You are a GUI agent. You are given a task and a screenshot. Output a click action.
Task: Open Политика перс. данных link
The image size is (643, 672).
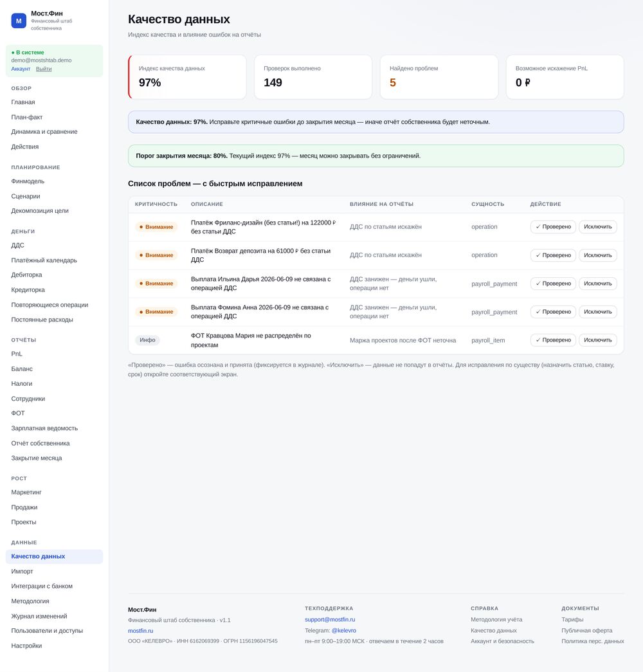[x=593, y=641]
